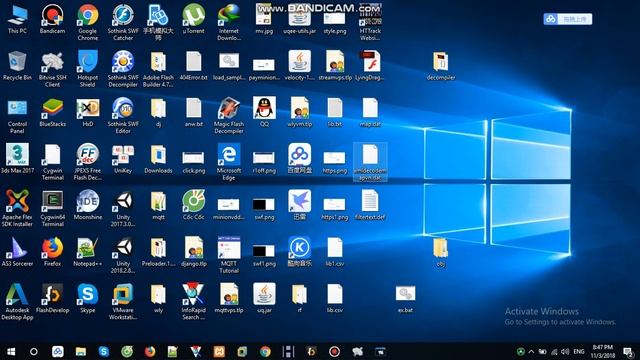Select the decompiler folder icon
The width and height of the screenshot is (640, 360).
click(441, 66)
